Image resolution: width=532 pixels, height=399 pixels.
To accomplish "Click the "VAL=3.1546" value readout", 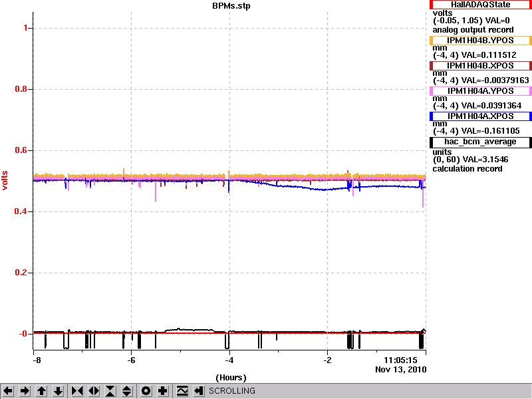I will [484, 160].
